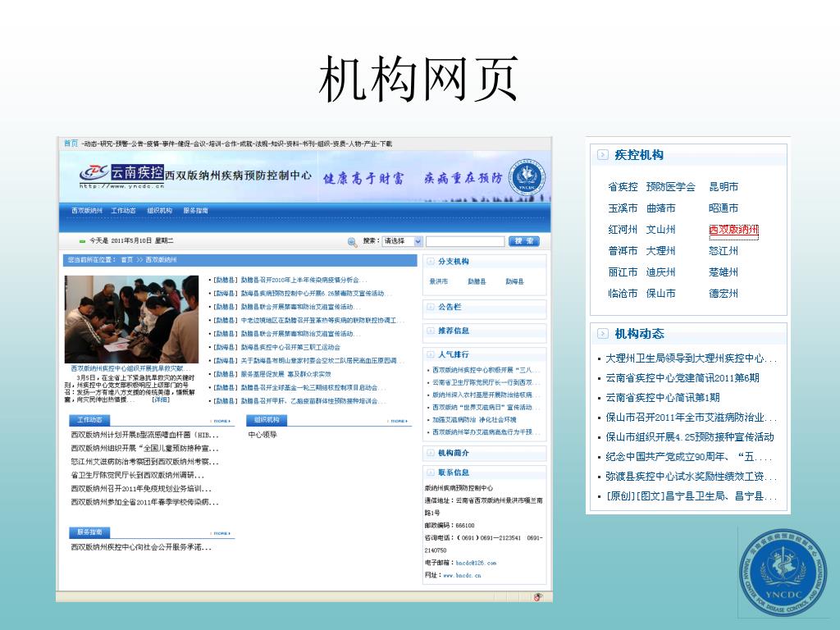Open the news photo of people signing
The image size is (840, 630).
(x=131, y=319)
